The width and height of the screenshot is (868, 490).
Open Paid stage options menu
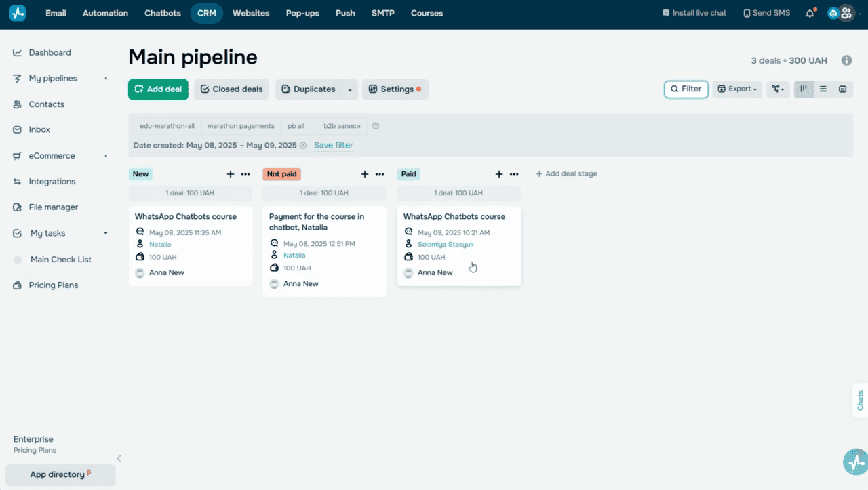coord(514,174)
